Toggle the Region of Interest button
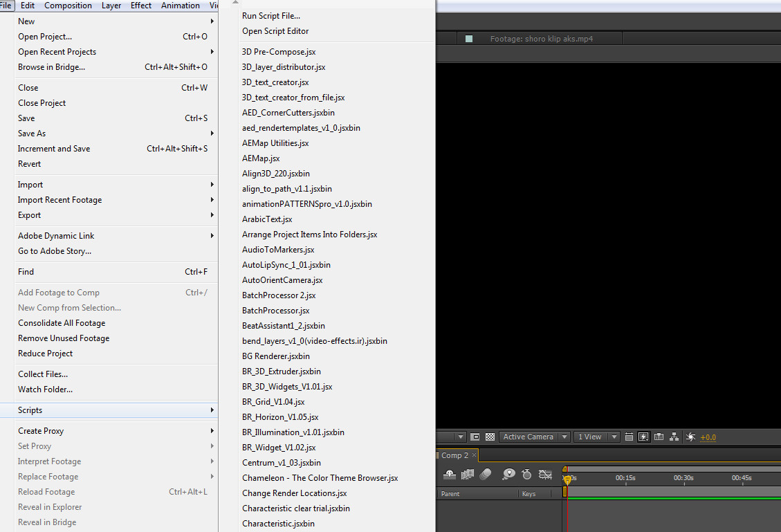The height and width of the screenshot is (532, 781). click(x=475, y=437)
